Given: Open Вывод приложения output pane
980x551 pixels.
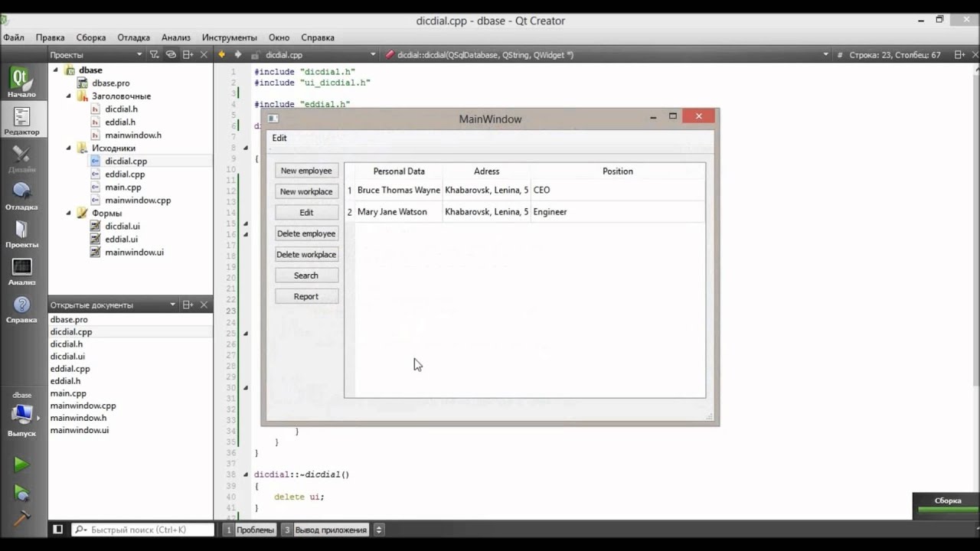Looking at the screenshot, I should point(325,530).
